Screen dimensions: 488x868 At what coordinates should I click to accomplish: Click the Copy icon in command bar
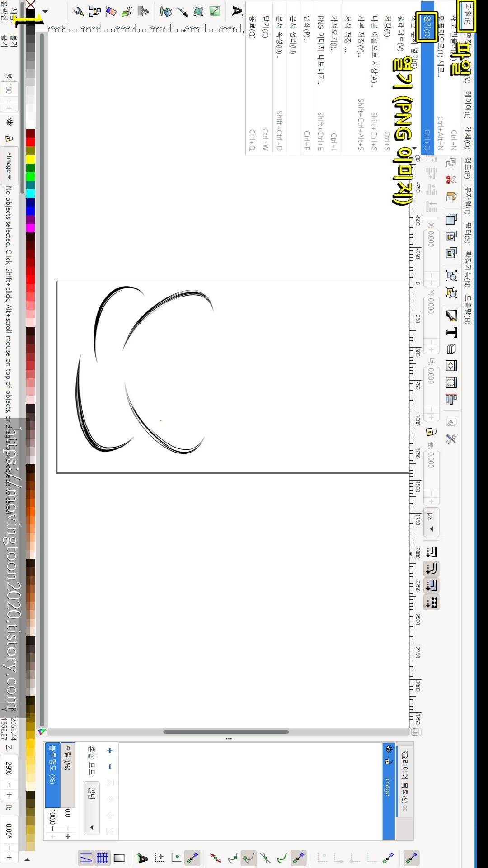(x=451, y=163)
